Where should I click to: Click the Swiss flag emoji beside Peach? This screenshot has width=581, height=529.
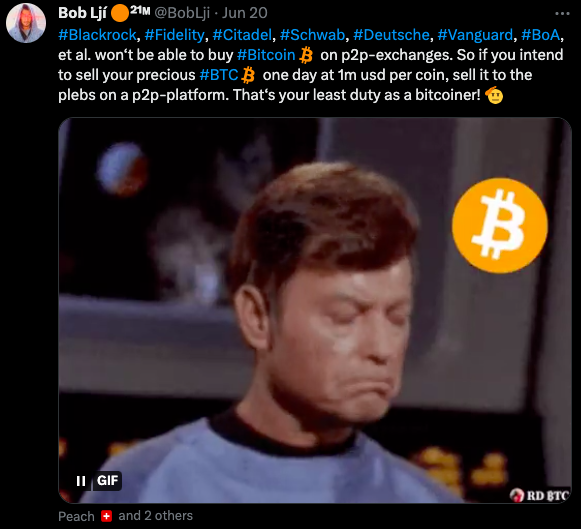[x=106, y=516]
